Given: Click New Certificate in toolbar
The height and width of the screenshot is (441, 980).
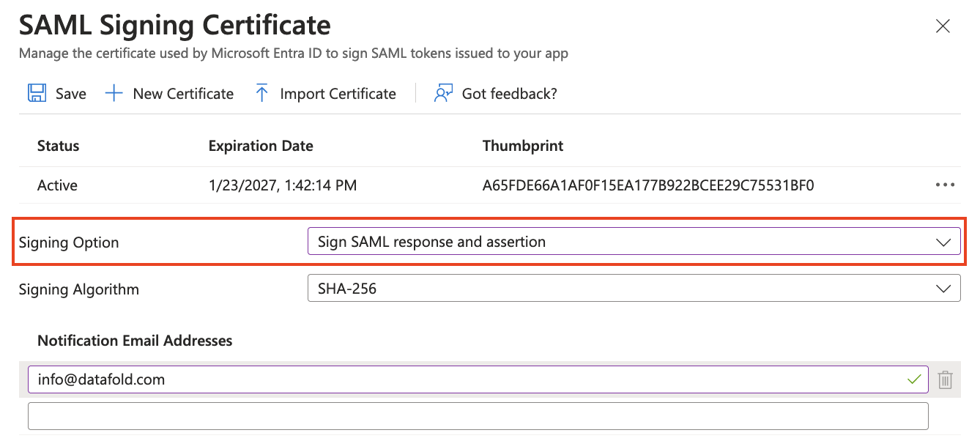Looking at the screenshot, I should click(183, 94).
